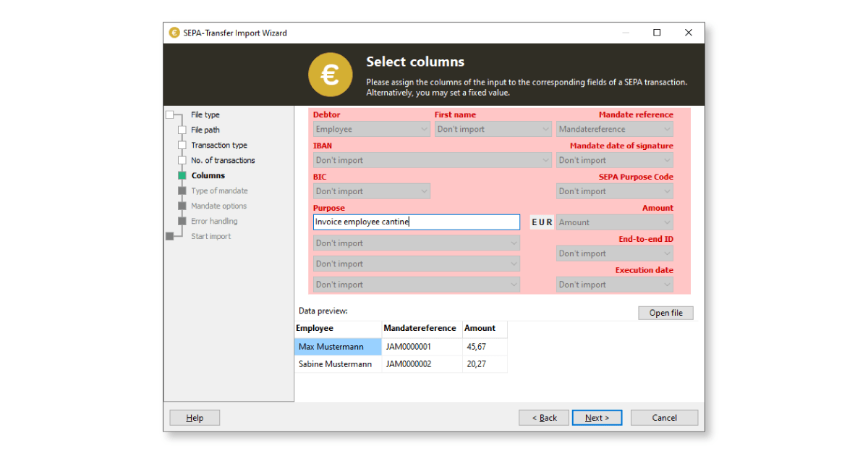Click the green Columns step marker
868x454 pixels.
tap(182, 176)
